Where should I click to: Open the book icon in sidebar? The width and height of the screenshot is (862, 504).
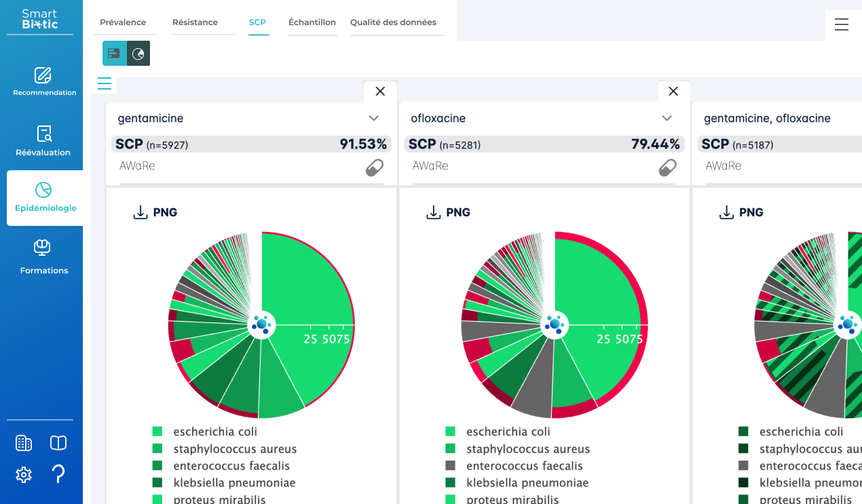58,443
